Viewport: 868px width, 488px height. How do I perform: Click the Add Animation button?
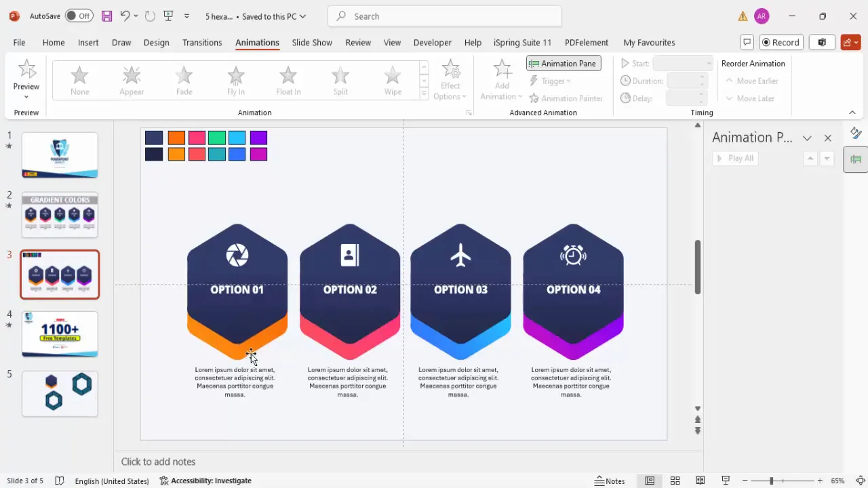pos(502,80)
